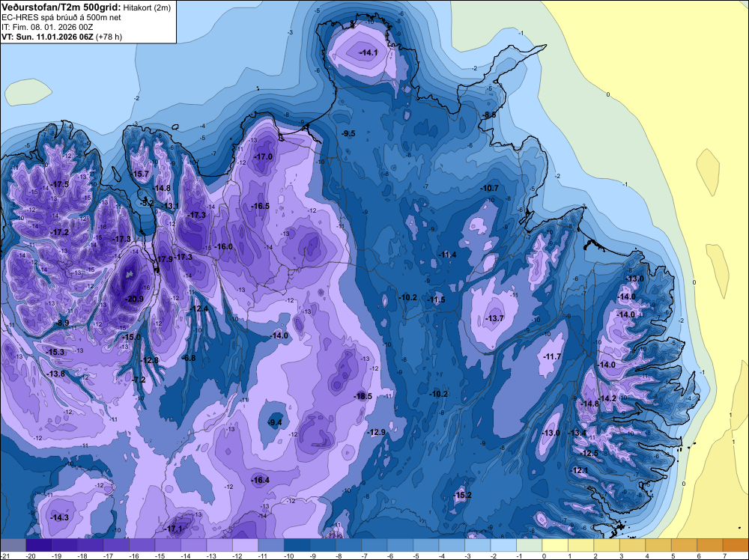Click the -12.5 temperature label
749x560 pixels.
pyautogui.click(x=589, y=453)
